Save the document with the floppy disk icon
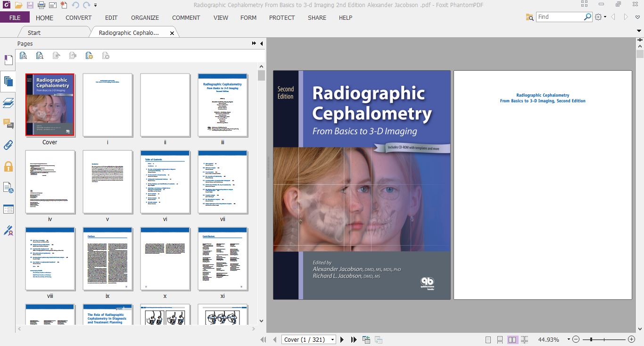This screenshot has height=346, width=644. tap(30, 5)
